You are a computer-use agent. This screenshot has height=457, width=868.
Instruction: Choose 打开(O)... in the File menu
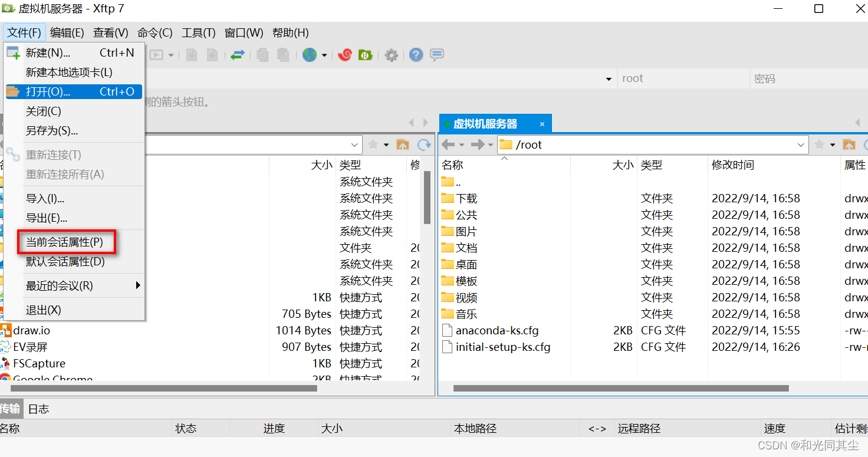point(74,91)
